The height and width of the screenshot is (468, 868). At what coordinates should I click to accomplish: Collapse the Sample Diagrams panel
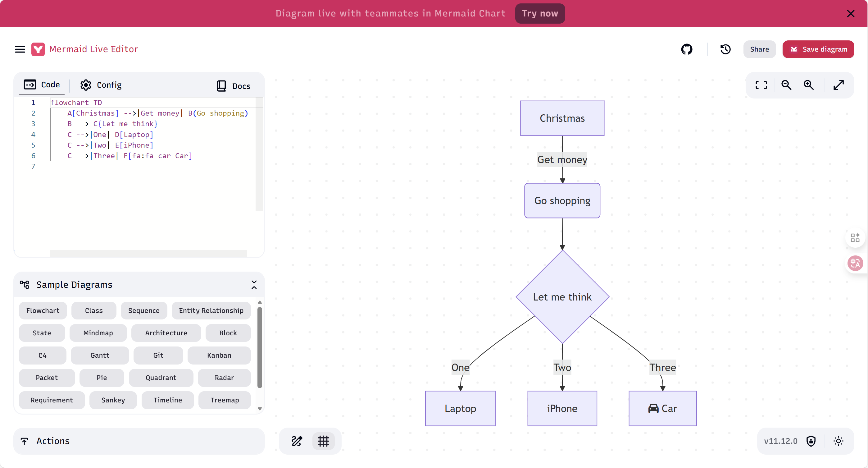pos(254,285)
